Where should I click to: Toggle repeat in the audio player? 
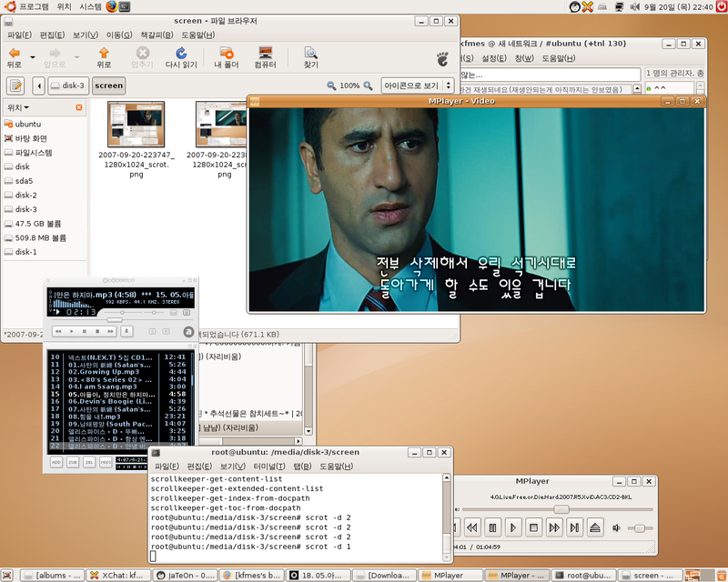click(x=166, y=331)
